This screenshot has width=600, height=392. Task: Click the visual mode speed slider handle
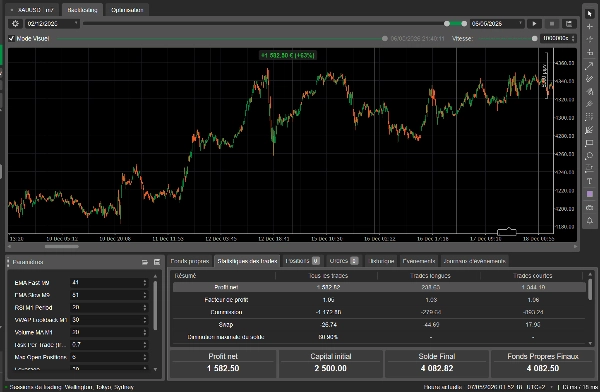[x=535, y=38]
